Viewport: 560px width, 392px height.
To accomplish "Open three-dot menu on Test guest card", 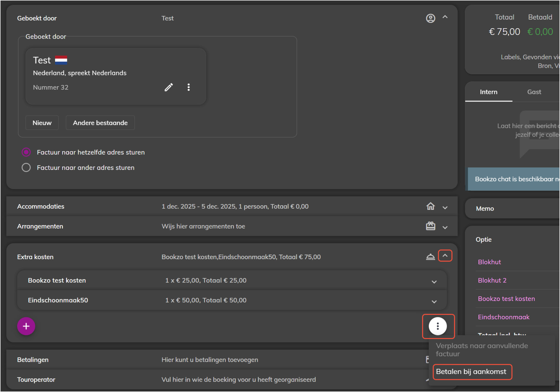I will coord(189,87).
